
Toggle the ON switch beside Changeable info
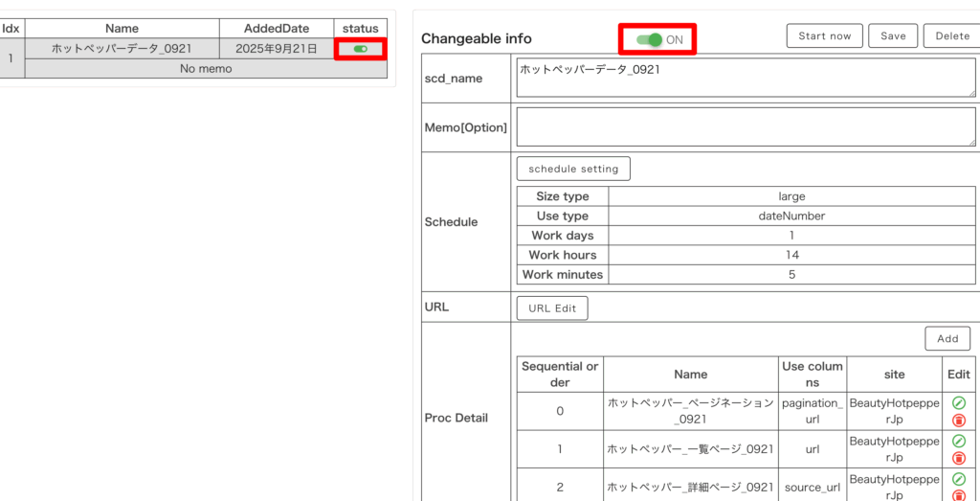click(650, 39)
